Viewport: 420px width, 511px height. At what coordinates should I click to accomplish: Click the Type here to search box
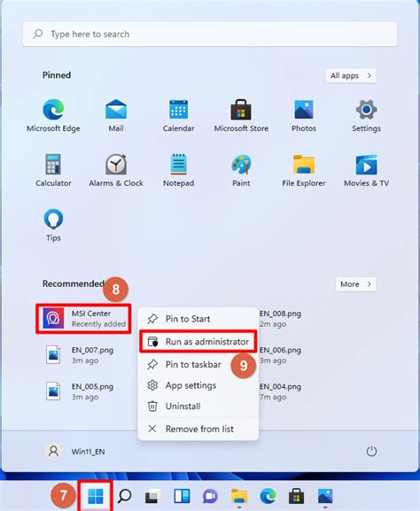pos(210,34)
